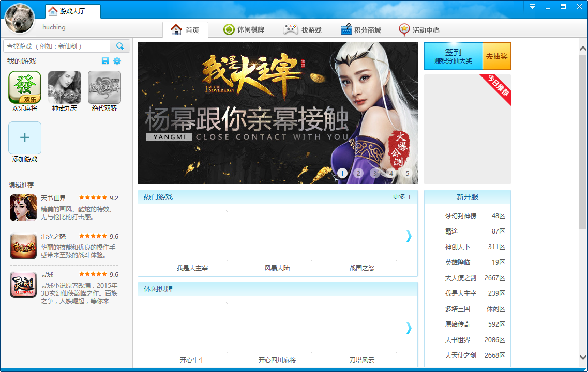The height and width of the screenshot is (372, 588).
Task: Launch 绝代双骄 game icon
Action: (x=104, y=87)
